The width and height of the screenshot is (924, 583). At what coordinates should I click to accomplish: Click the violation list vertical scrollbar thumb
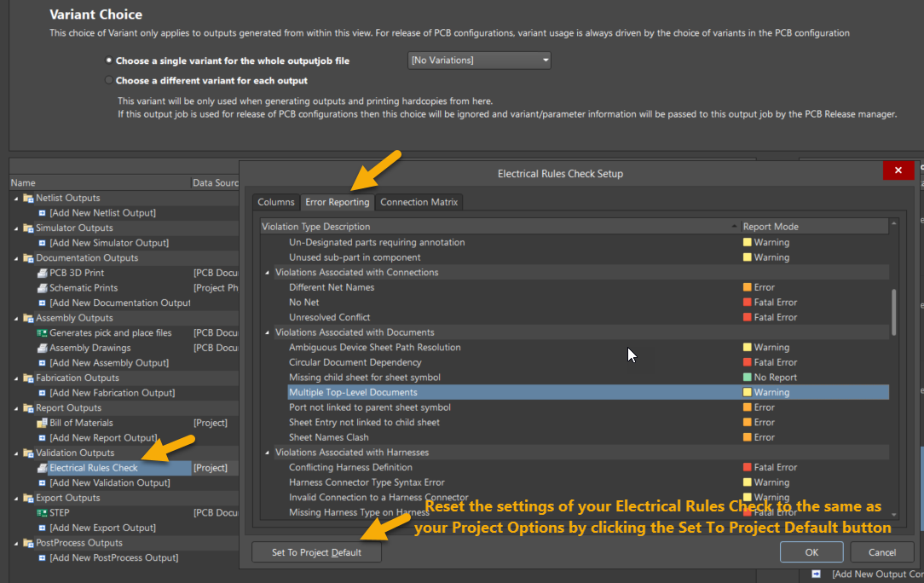(x=894, y=313)
